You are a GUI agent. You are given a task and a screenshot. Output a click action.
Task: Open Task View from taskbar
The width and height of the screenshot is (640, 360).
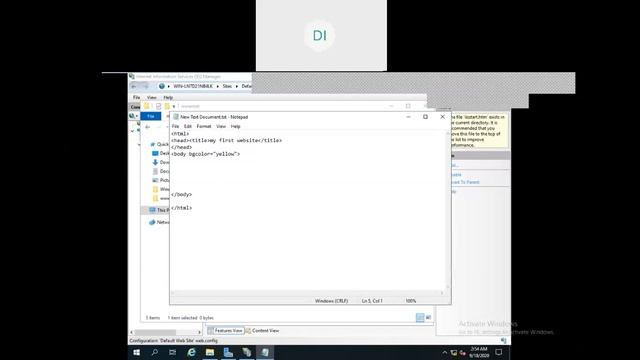tap(173, 352)
